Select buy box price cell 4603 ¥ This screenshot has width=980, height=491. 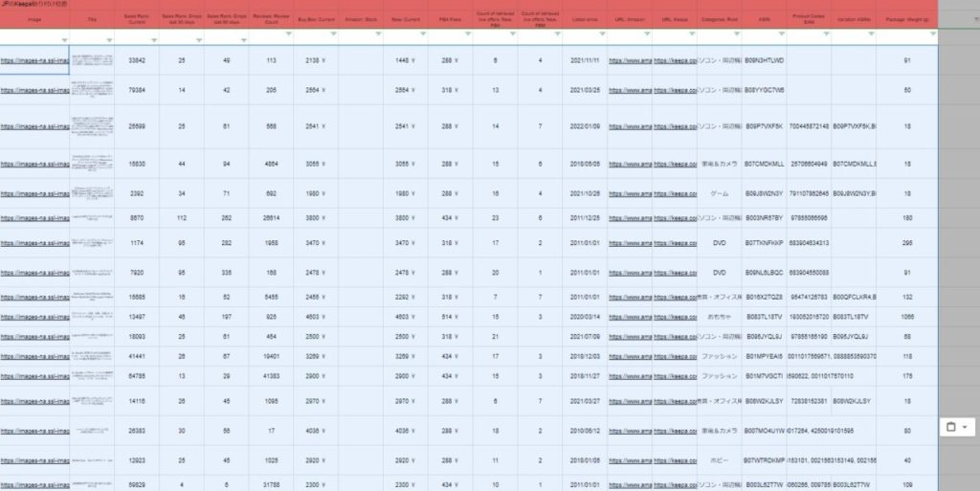click(x=316, y=317)
